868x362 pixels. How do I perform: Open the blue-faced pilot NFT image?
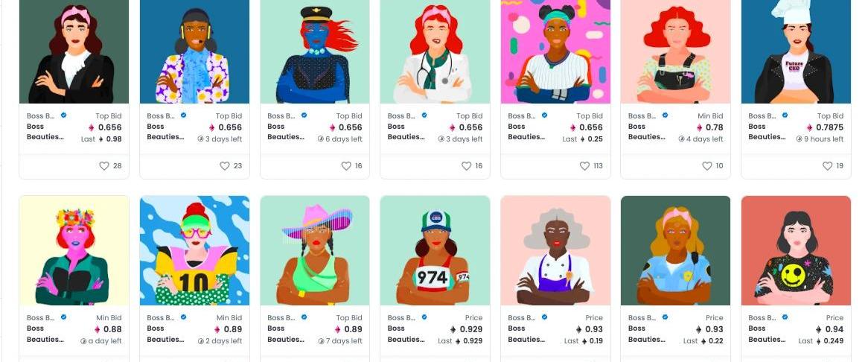(x=314, y=51)
